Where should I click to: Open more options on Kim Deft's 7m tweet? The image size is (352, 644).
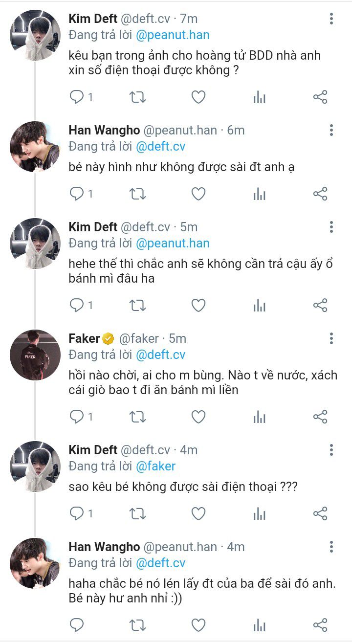331,19
